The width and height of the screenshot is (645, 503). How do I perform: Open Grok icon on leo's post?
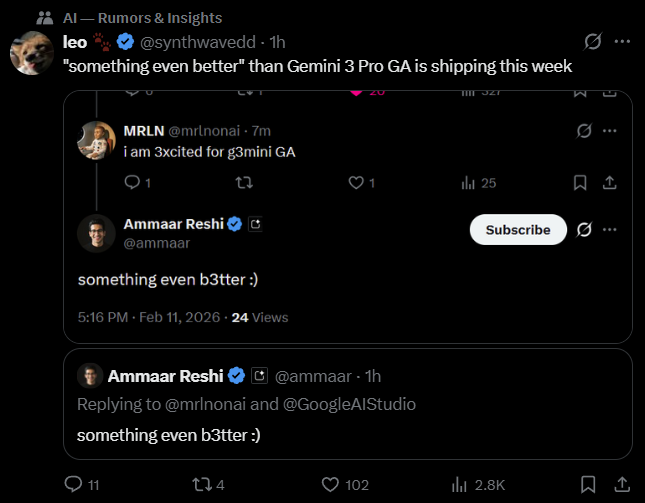click(x=592, y=41)
